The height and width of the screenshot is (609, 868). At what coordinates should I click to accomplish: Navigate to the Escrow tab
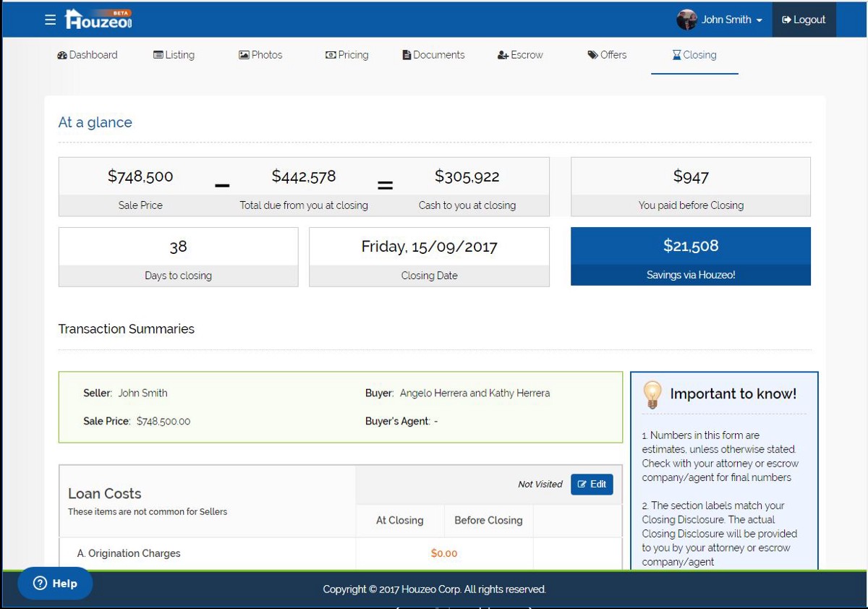(x=520, y=55)
